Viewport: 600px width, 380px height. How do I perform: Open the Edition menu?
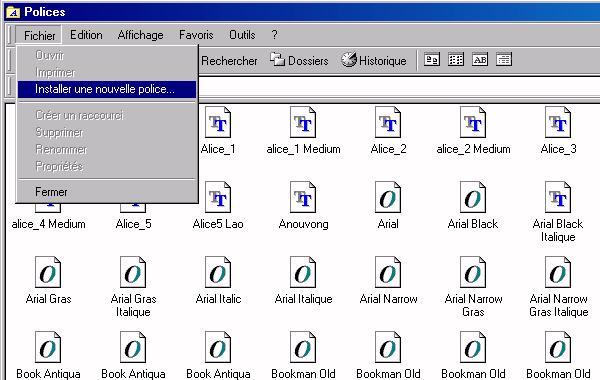86,35
